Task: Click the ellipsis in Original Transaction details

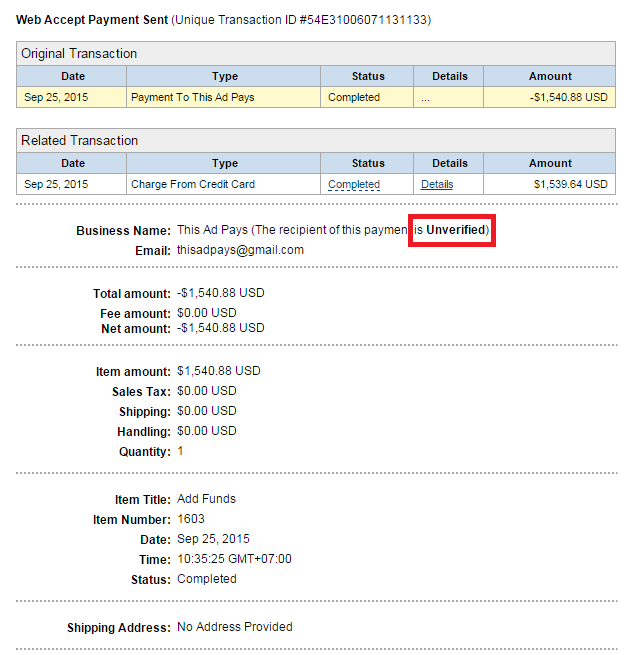Action: 425,98
